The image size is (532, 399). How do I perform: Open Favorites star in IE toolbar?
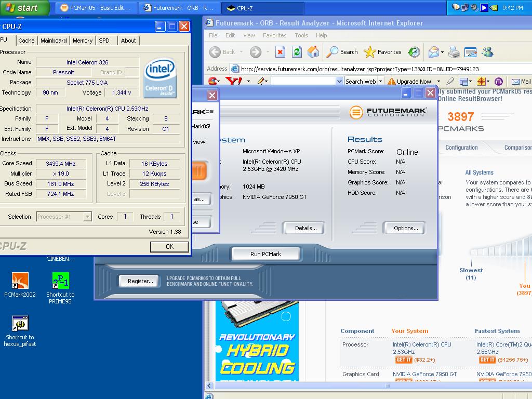coord(370,52)
